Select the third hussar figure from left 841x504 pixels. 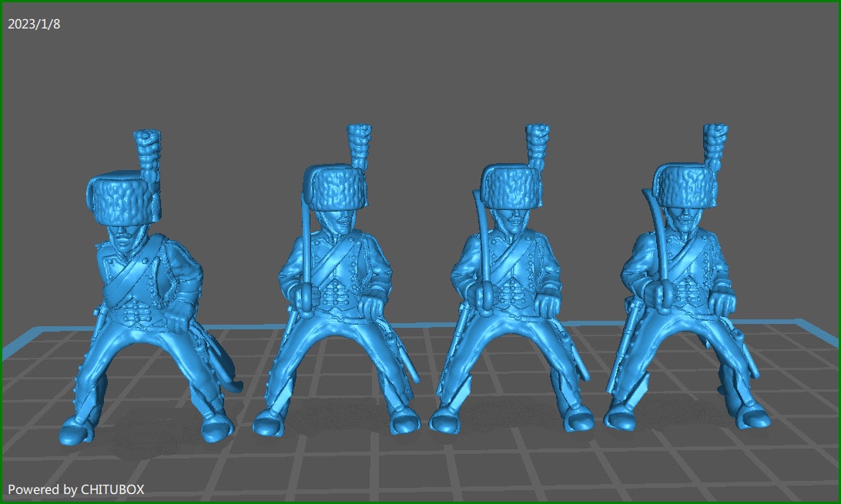coord(512,279)
